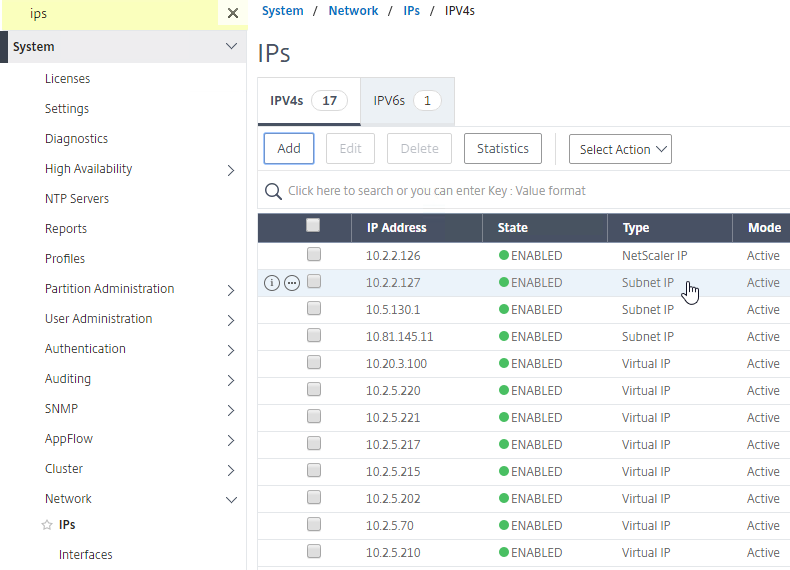Open Profiles in the sidebar

coord(65,259)
